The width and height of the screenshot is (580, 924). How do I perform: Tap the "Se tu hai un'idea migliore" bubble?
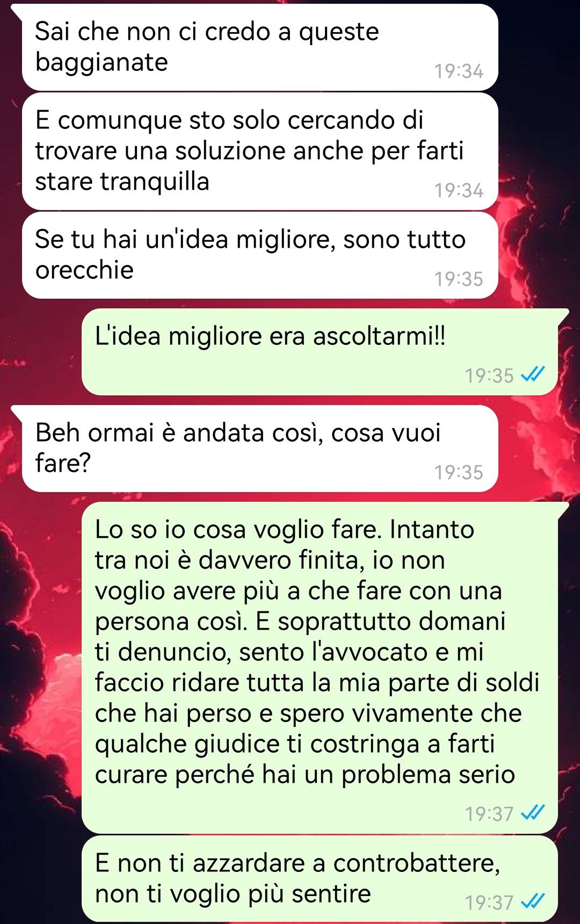tap(260, 255)
